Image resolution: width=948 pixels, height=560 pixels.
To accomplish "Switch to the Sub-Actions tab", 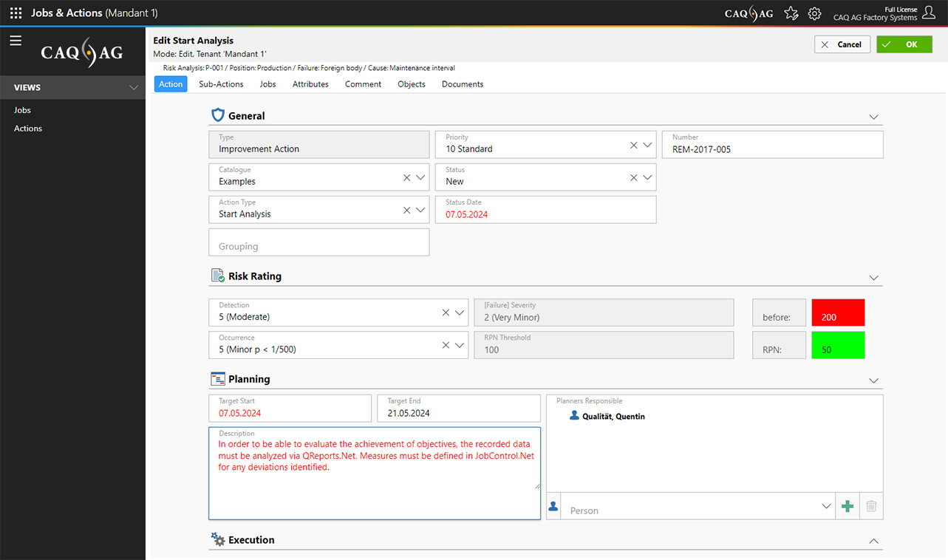I will pos(221,84).
